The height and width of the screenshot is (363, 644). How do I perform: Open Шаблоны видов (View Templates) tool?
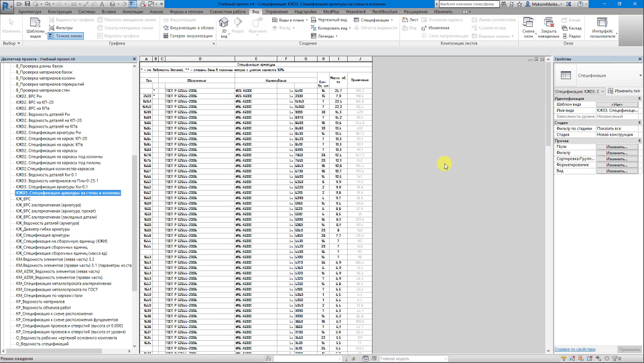pyautogui.click(x=35, y=28)
